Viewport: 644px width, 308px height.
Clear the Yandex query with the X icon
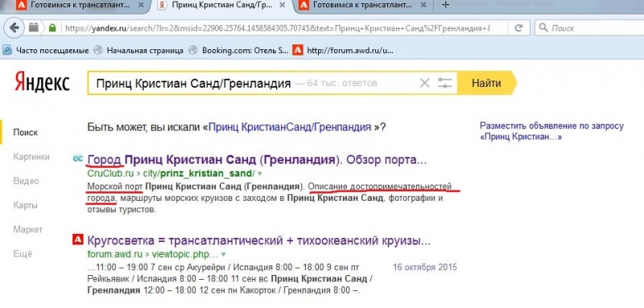(425, 83)
